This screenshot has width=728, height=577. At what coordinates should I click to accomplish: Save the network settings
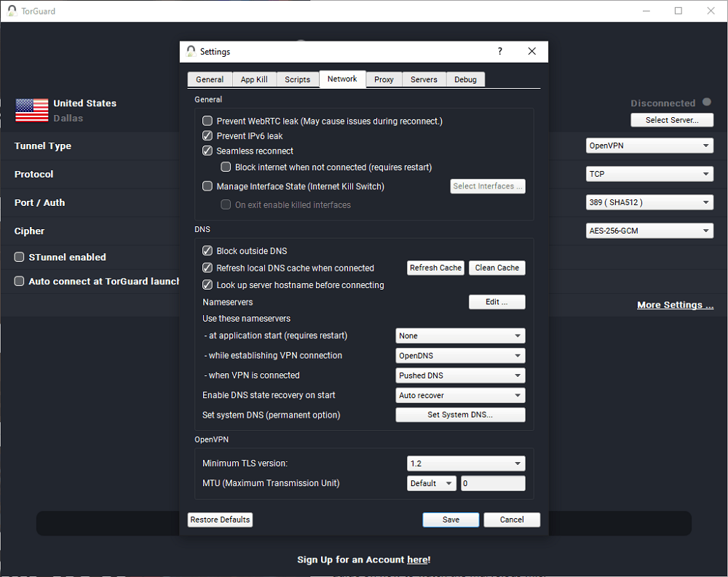(x=451, y=520)
